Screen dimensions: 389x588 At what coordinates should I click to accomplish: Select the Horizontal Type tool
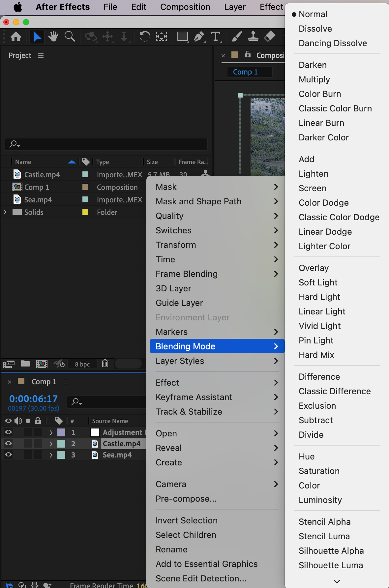pos(216,36)
